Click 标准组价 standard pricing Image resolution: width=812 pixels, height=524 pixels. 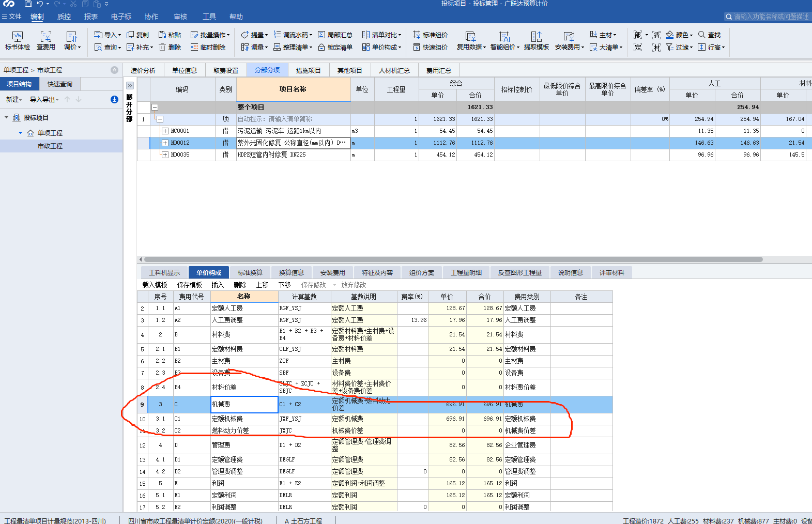click(430, 35)
